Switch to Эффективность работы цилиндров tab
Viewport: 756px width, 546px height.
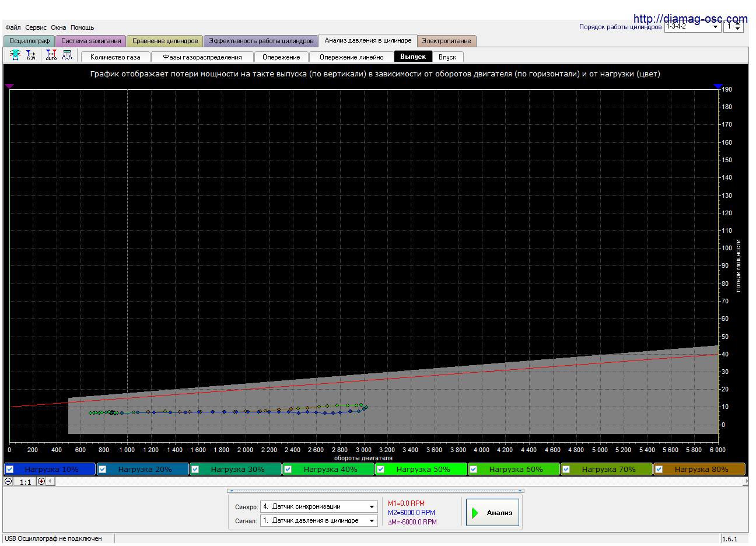pyautogui.click(x=261, y=41)
